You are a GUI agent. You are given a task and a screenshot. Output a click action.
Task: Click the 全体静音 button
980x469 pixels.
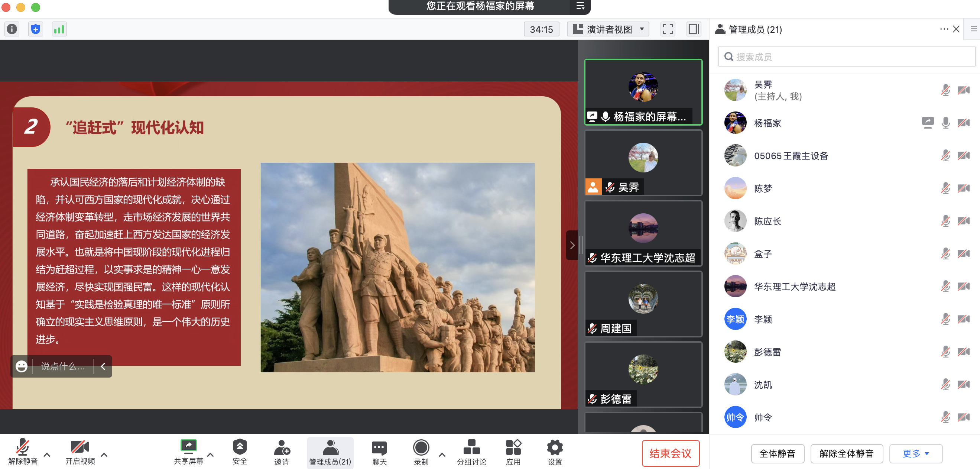click(777, 453)
